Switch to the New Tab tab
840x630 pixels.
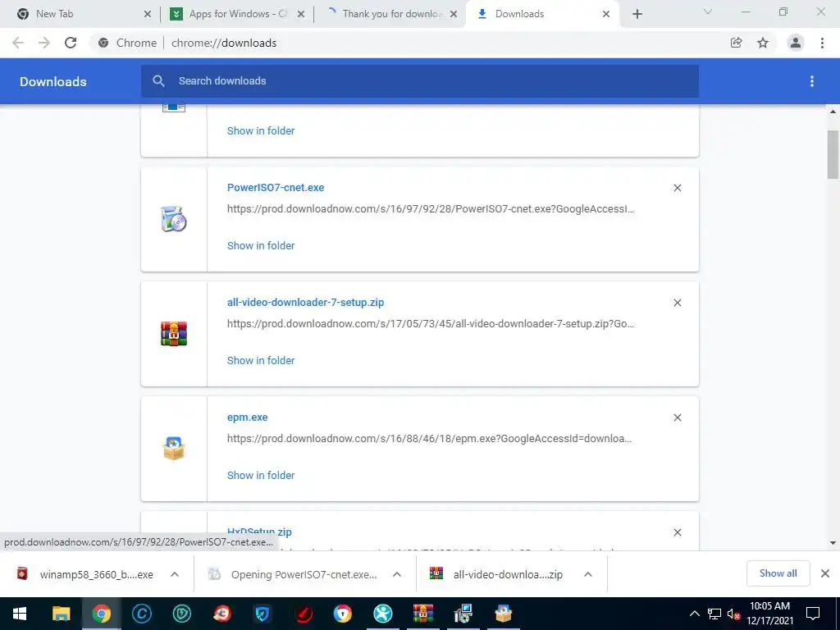coord(80,14)
